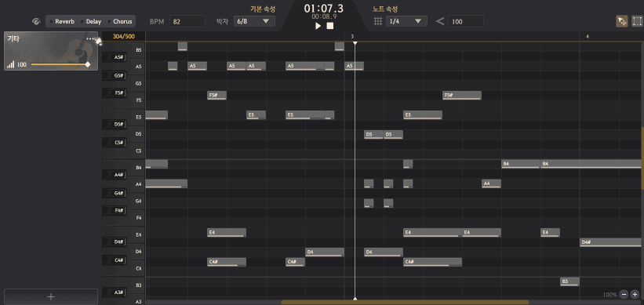Open the guitar track options menu

[91, 39]
